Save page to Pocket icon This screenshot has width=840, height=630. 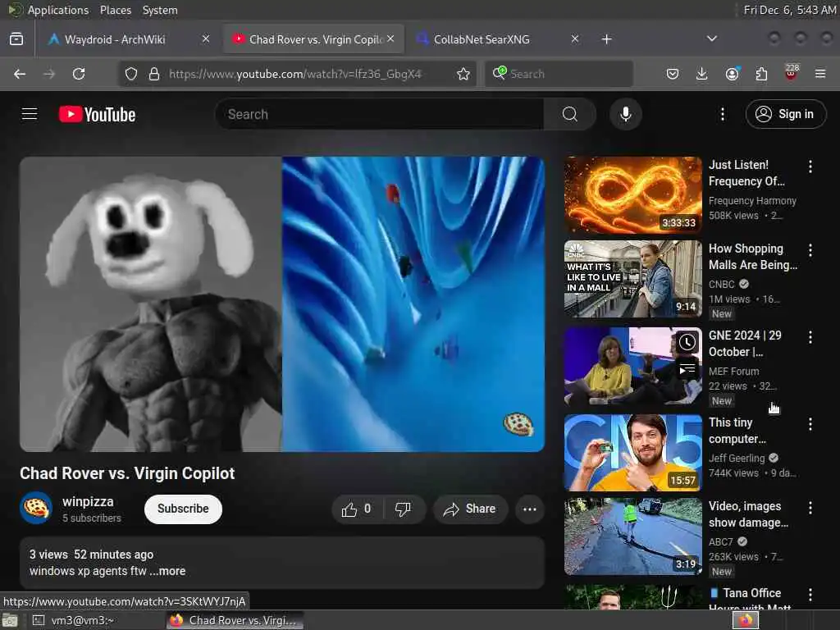click(673, 74)
